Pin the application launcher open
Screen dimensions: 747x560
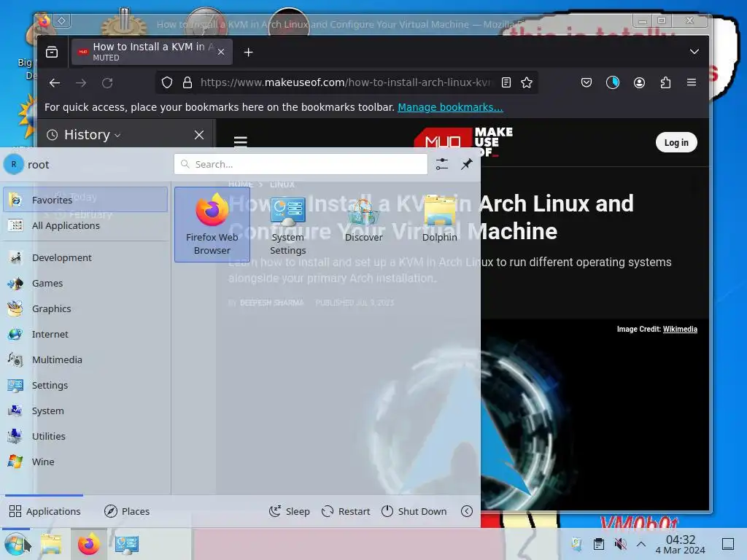point(466,164)
